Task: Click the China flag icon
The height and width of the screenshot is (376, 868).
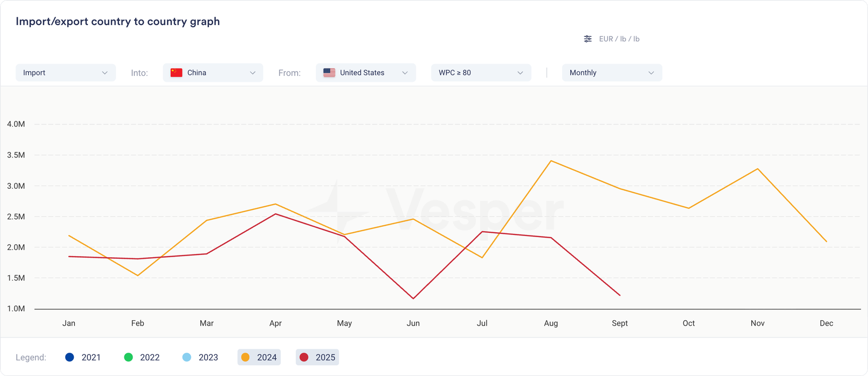Action: point(176,73)
